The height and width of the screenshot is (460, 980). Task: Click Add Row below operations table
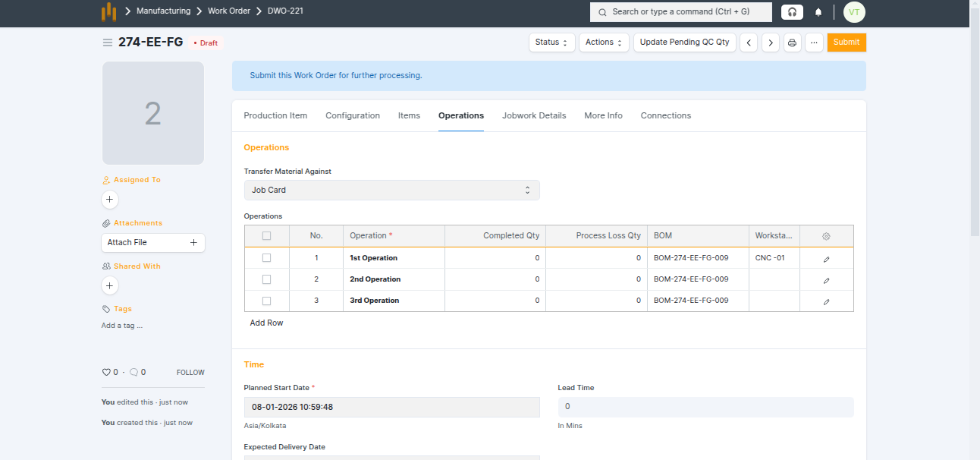(266, 323)
